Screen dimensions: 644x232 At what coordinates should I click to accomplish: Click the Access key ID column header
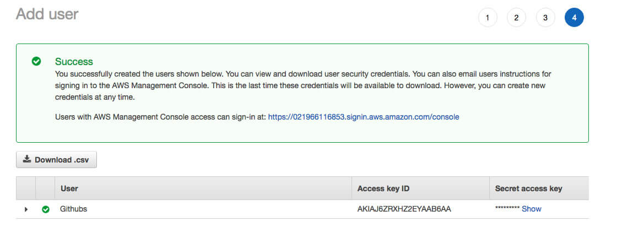click(383, 188)
